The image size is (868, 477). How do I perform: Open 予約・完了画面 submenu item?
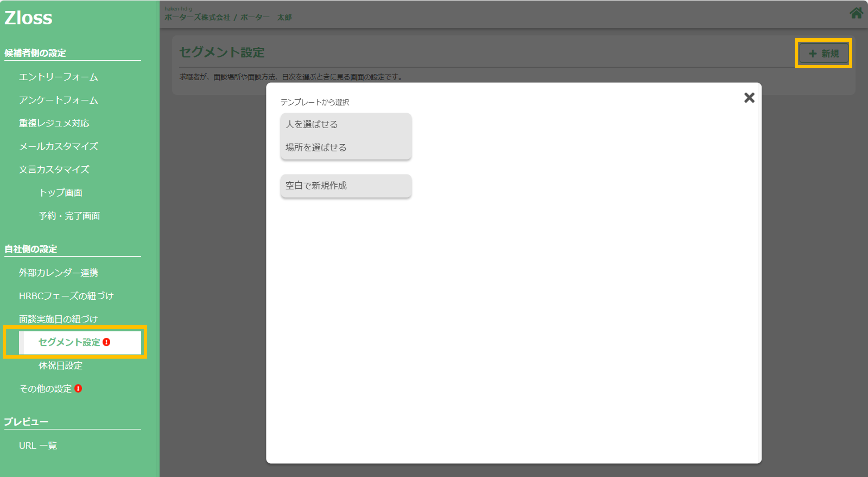[69, 216]
